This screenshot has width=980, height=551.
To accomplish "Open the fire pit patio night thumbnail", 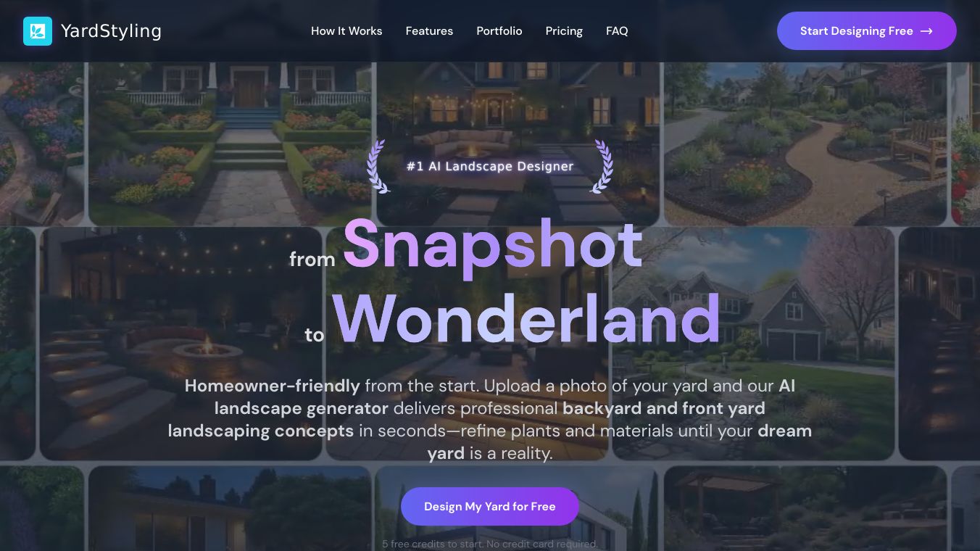I will (x=180, y=344).
